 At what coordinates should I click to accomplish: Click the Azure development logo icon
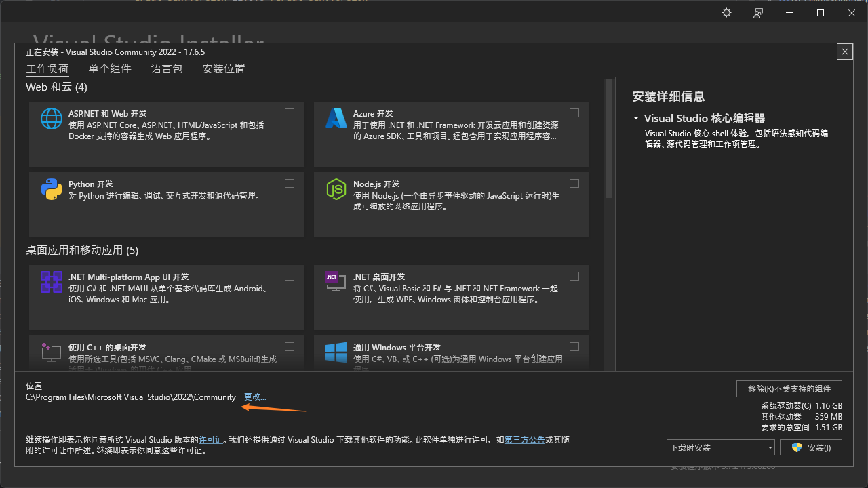[336, 119]
